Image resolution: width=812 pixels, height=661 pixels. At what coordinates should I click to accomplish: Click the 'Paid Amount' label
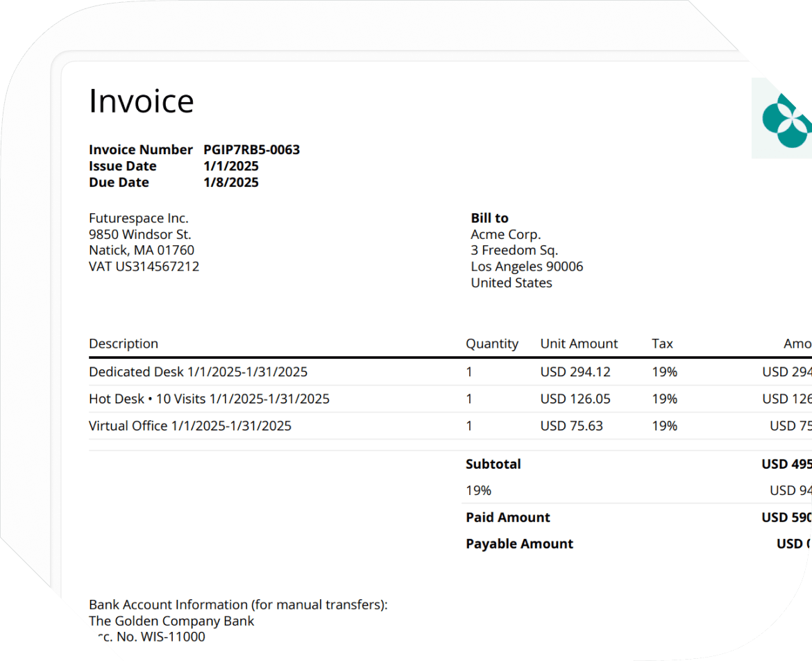[508, 517]
